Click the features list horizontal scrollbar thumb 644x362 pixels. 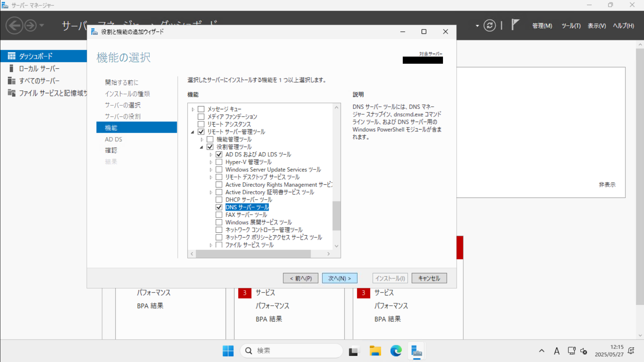click(253, 254)
